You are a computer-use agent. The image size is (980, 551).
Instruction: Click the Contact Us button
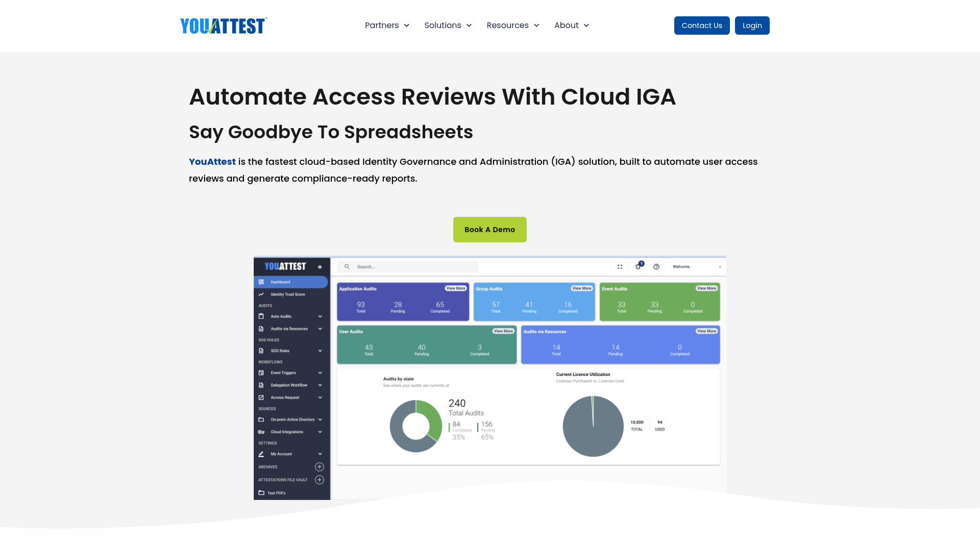click(702, 26)
